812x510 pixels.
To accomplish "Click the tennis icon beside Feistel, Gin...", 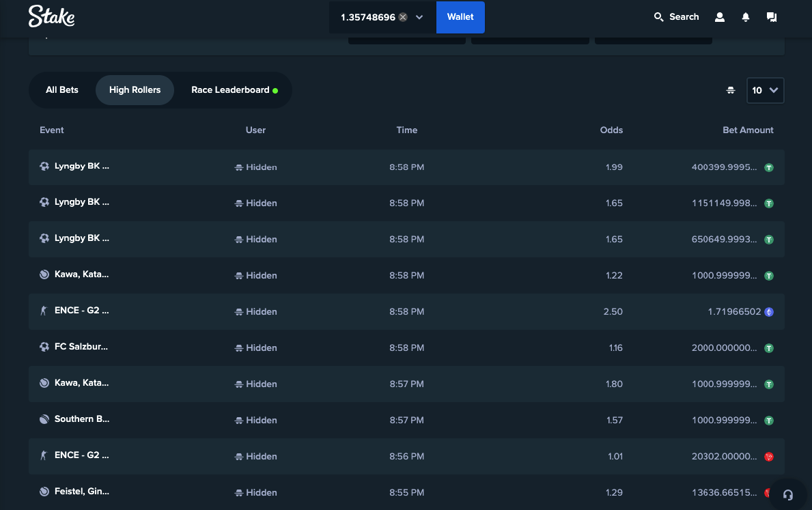I will tap(44, 492).
